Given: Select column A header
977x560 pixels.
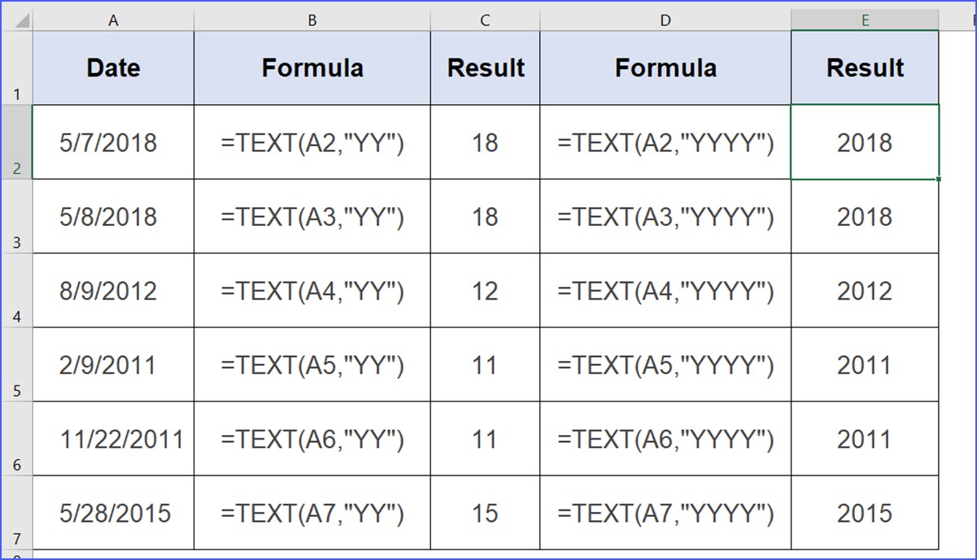Looking at the screenshot, I should click(x=113, y=20).
